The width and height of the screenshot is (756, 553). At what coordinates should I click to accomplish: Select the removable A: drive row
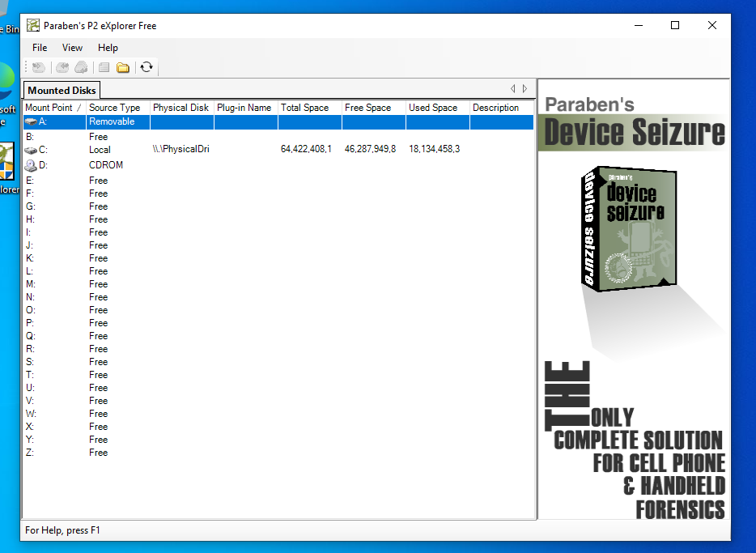point(112,121)
